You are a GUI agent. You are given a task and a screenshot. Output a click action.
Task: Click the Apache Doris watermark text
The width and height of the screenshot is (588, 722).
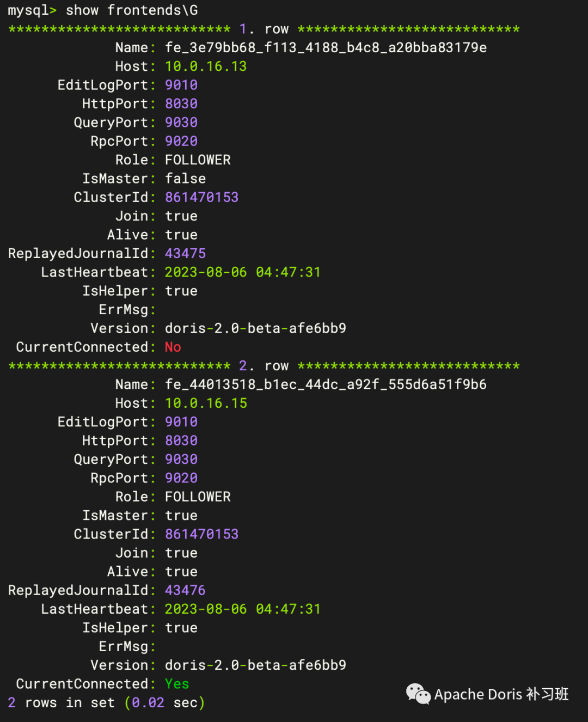click(501, 694)
